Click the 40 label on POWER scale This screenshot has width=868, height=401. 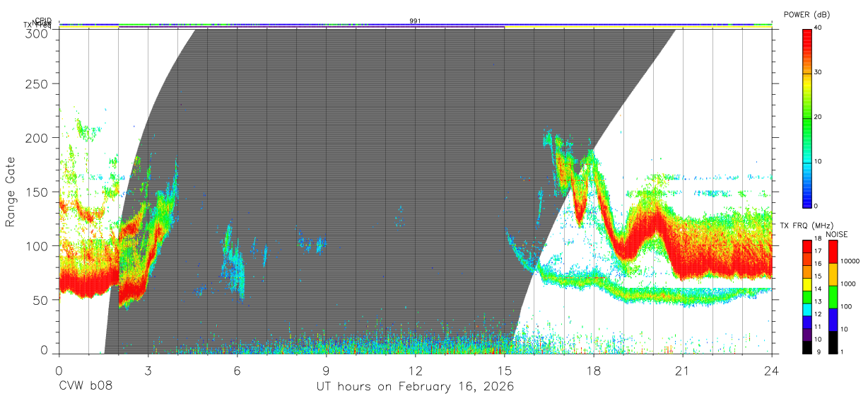pyautogui.click(x=819, y=27)
